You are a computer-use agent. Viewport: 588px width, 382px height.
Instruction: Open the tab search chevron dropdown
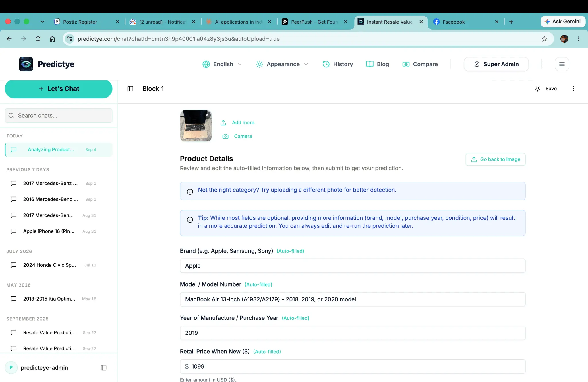(42, 22)
